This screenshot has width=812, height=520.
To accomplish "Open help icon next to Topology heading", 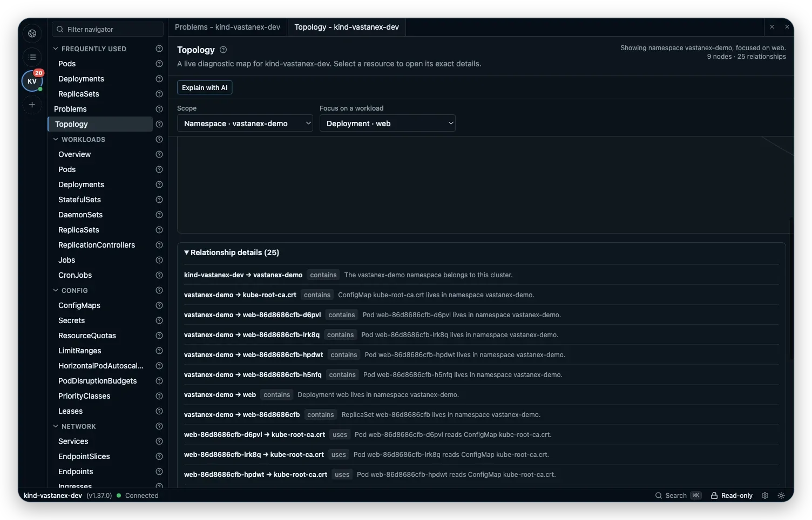I will [223, 50].
